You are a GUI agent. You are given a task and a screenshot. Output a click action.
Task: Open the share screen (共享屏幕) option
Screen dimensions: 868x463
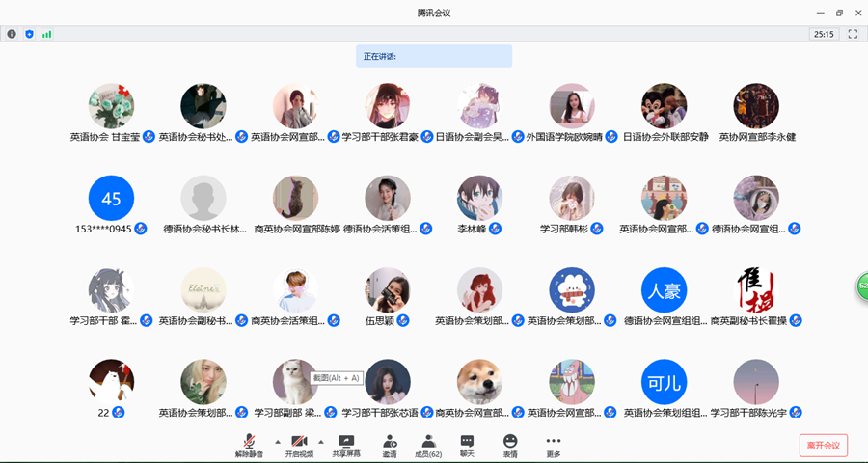pyautogui.click(x=346, y=445)
